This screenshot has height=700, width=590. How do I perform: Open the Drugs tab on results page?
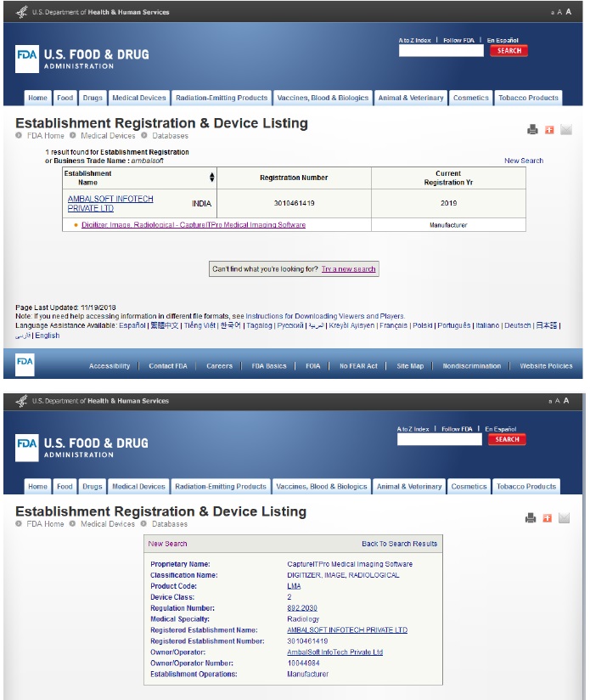pos(93,98)
